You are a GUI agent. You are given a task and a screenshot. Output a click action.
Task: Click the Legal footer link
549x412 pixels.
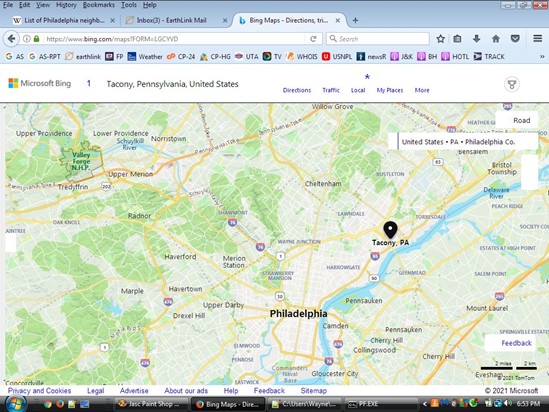96,391
